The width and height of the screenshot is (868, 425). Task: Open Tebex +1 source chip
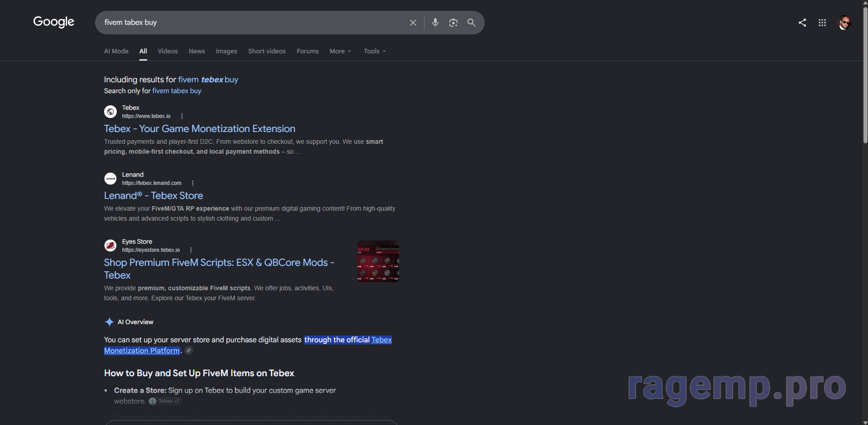(165, 401)
